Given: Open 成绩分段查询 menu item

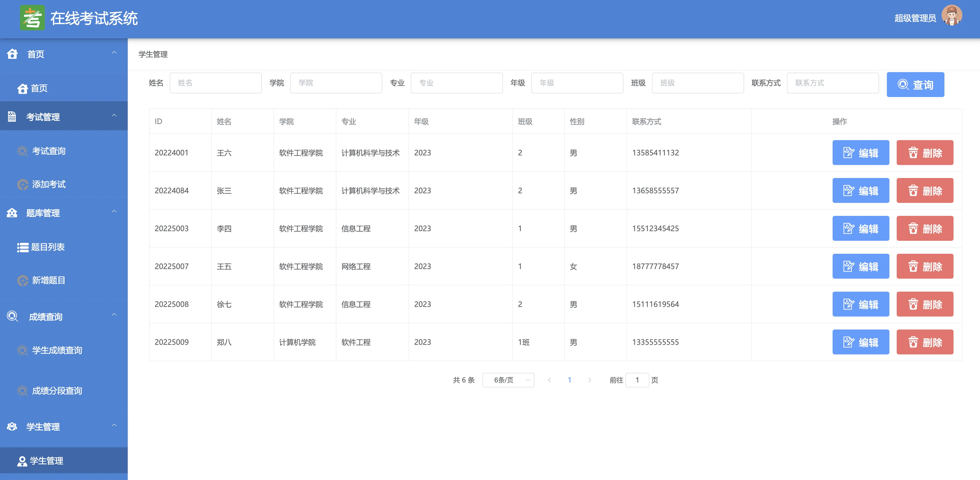Looking at the screenshot, I should tap(57, 391).
